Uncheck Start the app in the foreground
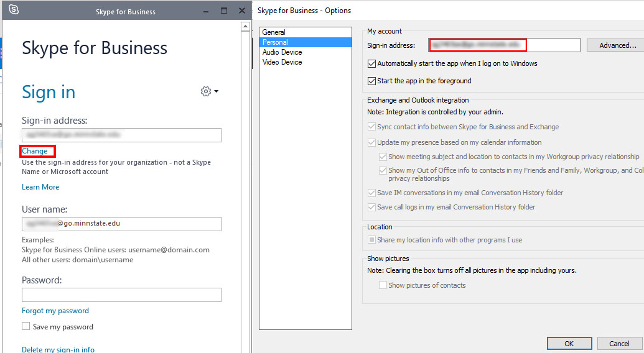Viewport: 644px width, 353px height. click(x=372, y=81)
